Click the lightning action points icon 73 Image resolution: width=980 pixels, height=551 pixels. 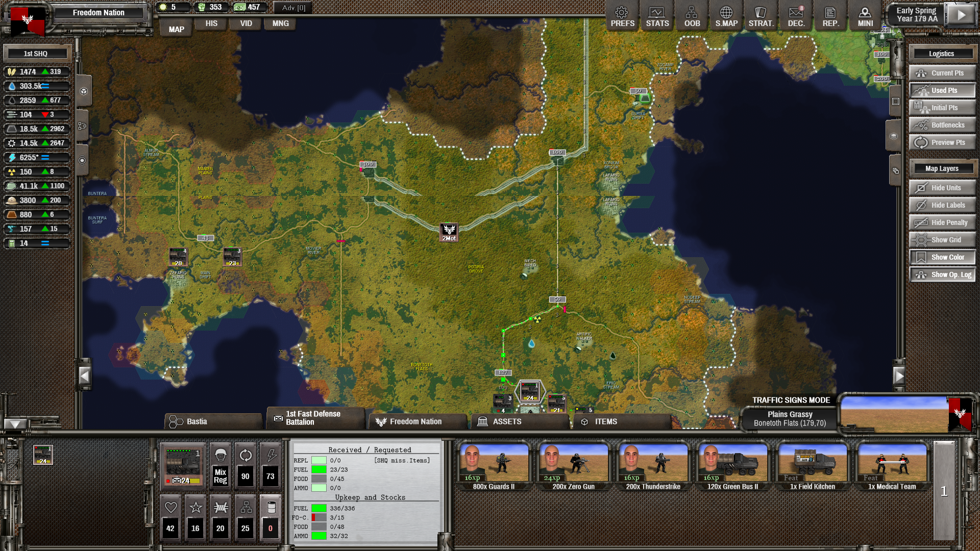[271, 465]
